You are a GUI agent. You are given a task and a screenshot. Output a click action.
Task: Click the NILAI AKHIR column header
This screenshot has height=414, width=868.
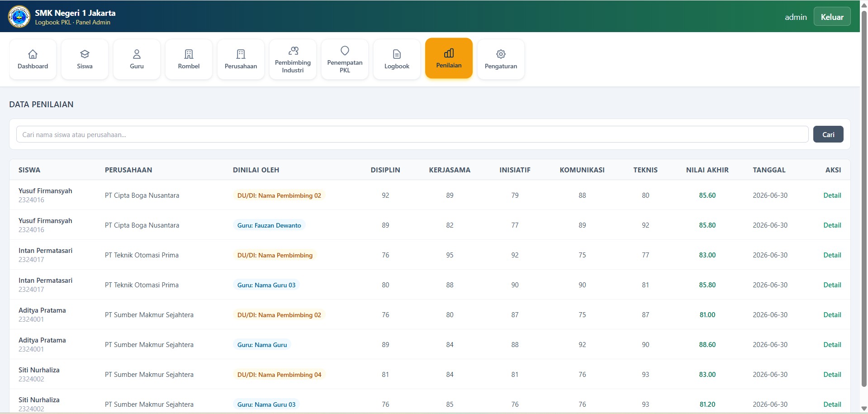[x=707, y=170]
